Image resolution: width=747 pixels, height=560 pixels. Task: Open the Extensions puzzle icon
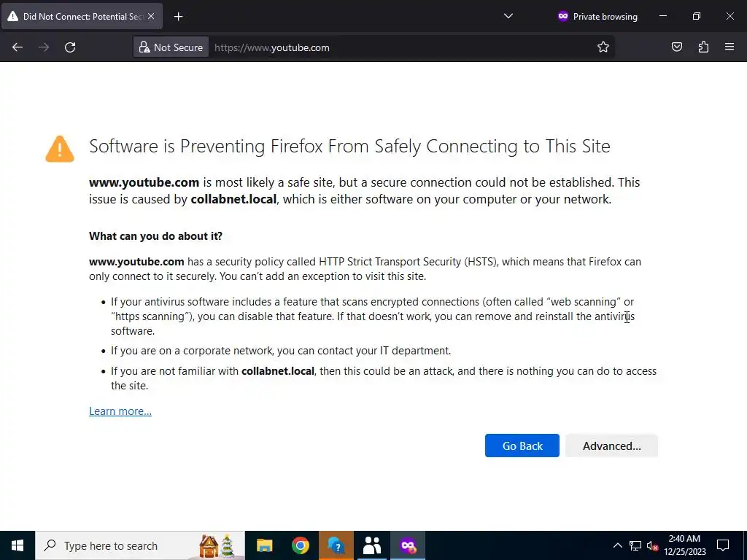703,47
